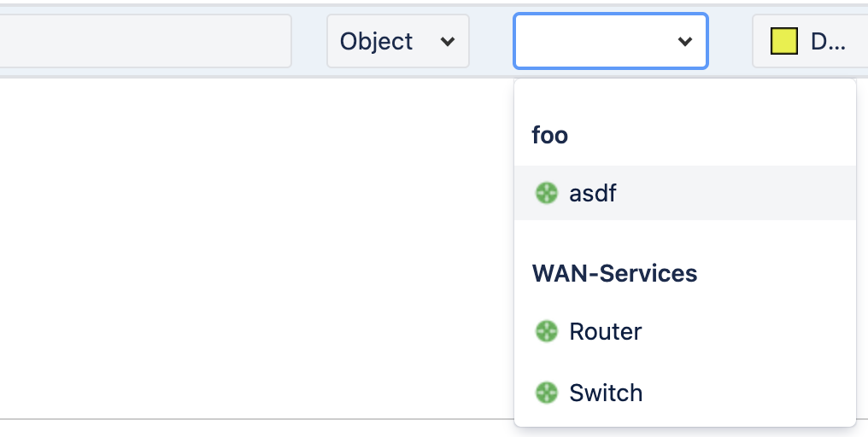Choose Switch from the WAN-Services group
The image size is (868, 437).
tap(685, 393)
